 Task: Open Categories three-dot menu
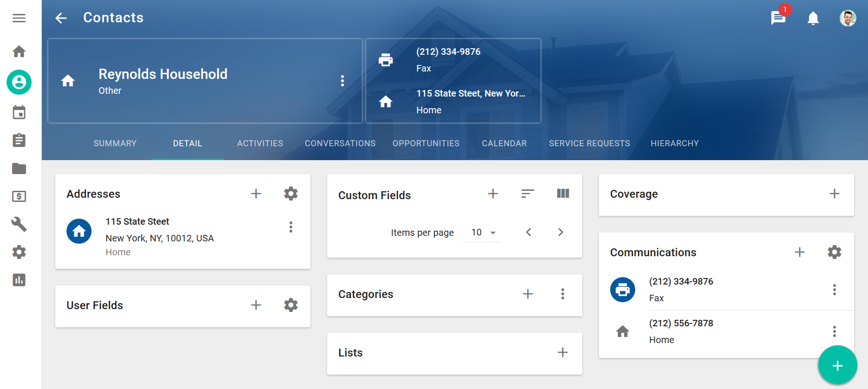pos(563,294)
